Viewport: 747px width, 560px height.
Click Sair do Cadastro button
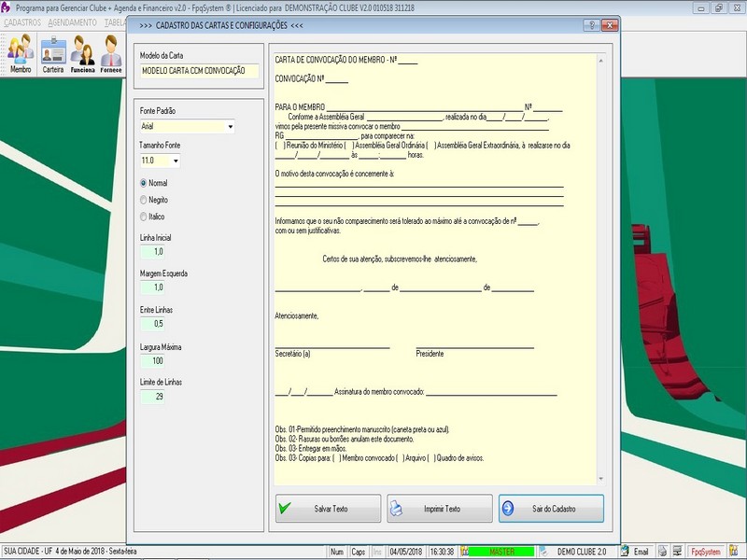551,509
